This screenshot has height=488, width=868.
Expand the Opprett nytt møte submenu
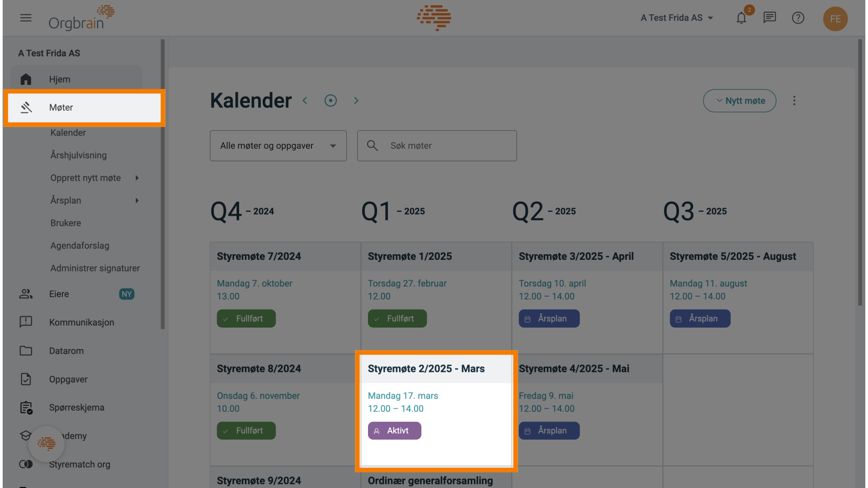tap(137, 178)
